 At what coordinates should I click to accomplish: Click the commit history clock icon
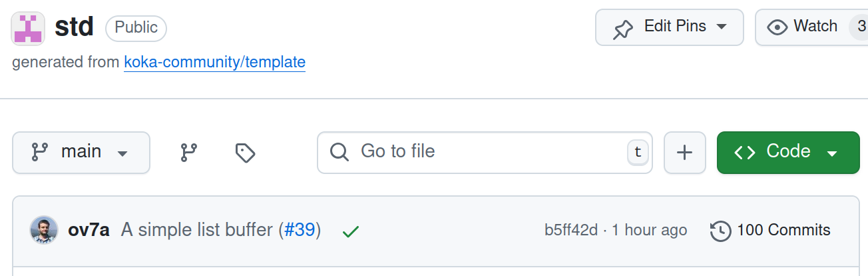coord(721,231)
